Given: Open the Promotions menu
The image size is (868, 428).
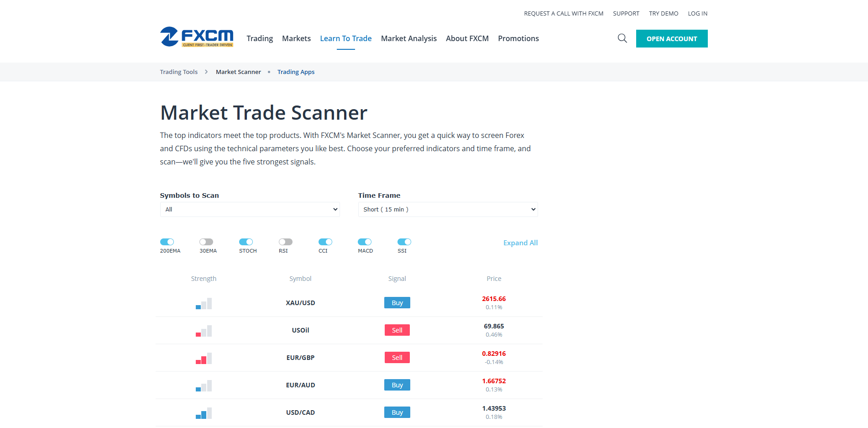Looking at the screenshot, I should click(518, 38).
